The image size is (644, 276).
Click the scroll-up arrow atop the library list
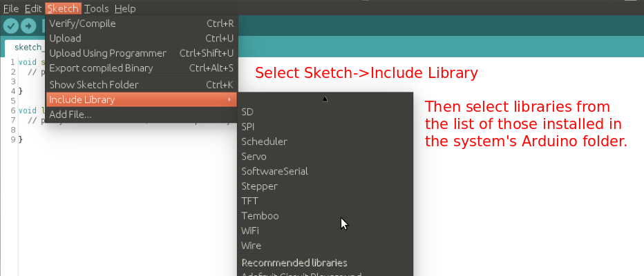(x=325, y=99)
